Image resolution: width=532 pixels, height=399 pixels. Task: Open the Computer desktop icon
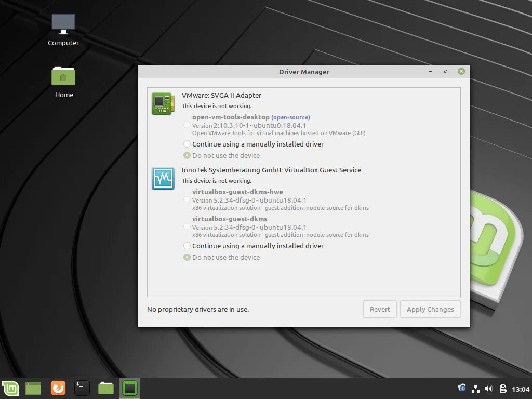coord(63,30)
